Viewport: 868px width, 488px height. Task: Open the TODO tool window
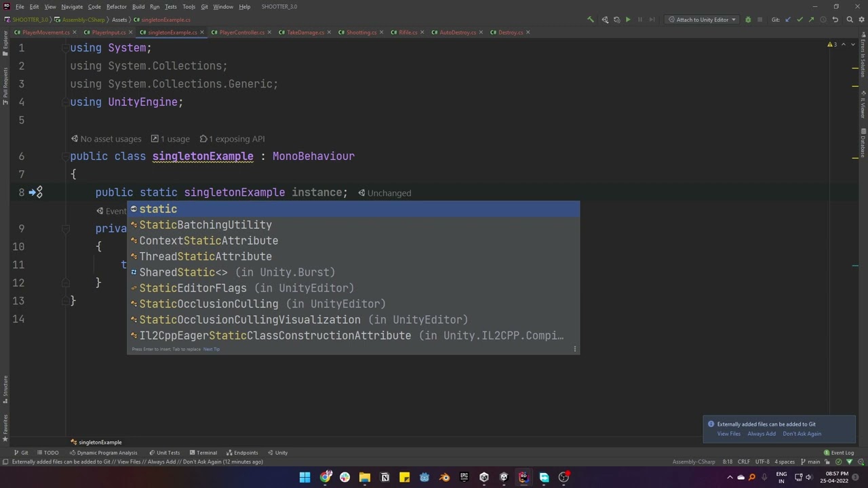click(x=48, y=453)
